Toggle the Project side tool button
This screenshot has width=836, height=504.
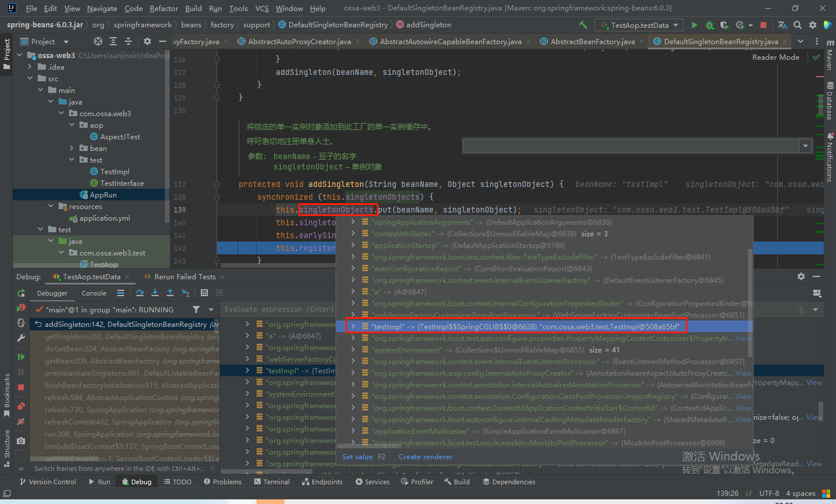tap(7, 53)
